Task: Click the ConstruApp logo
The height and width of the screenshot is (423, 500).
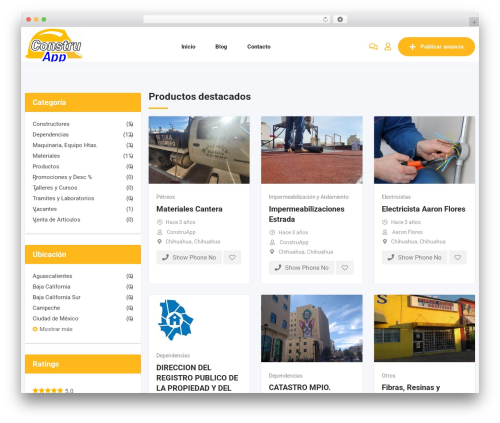Action: (54, 46)
